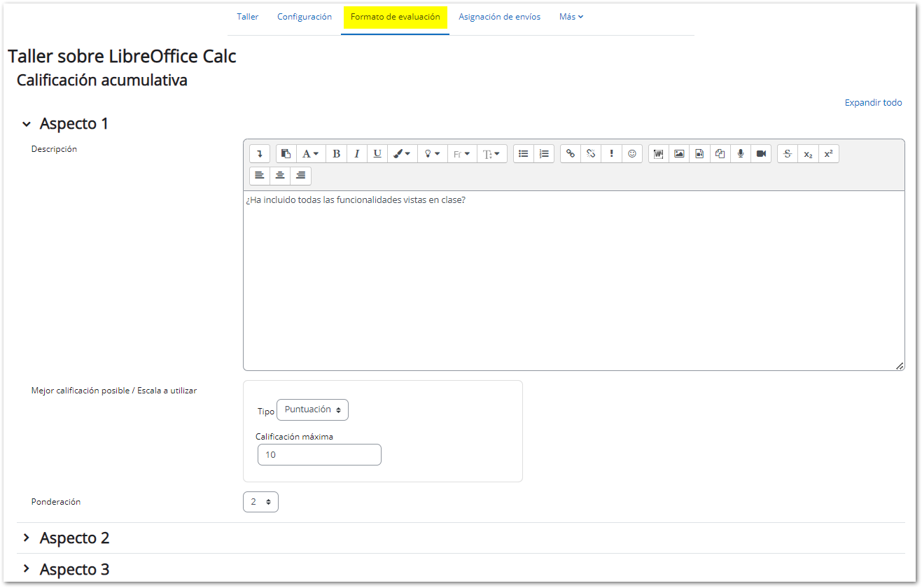Image resolution: width=922 pixels, height=588 pixels.
Task: Toggle italic formatting
Action: (357, 154)
